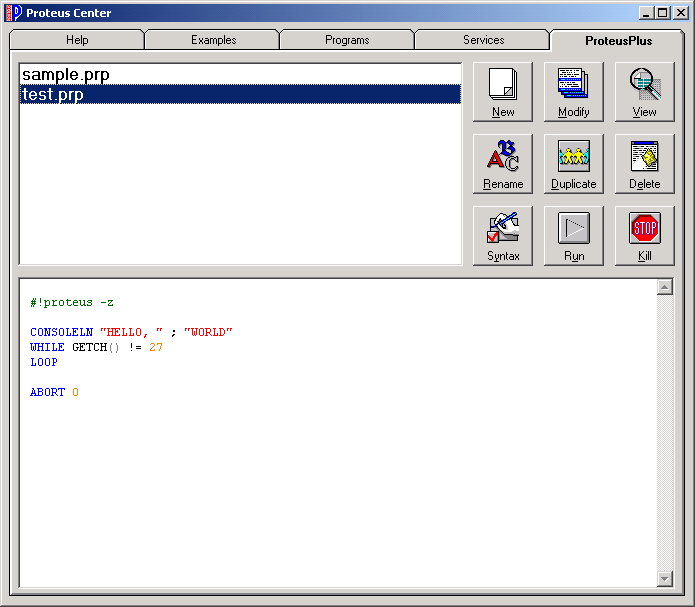Activate the ProteusPlus tab
The image size is (695, 607).
point(618,41)
